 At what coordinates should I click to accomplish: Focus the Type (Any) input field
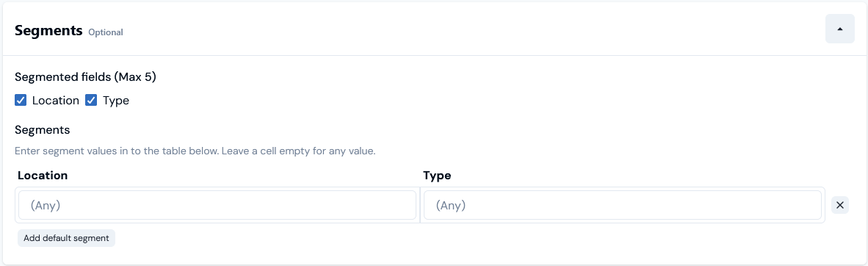point(622,205)
